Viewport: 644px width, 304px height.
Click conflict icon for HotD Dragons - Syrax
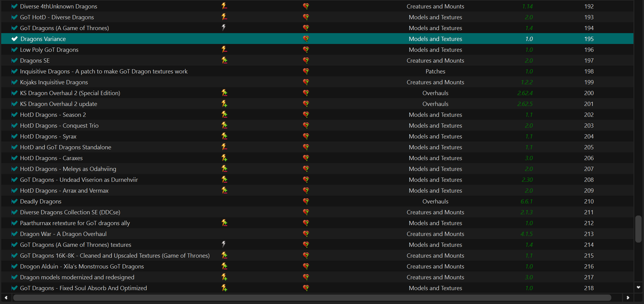coord(224,137)
